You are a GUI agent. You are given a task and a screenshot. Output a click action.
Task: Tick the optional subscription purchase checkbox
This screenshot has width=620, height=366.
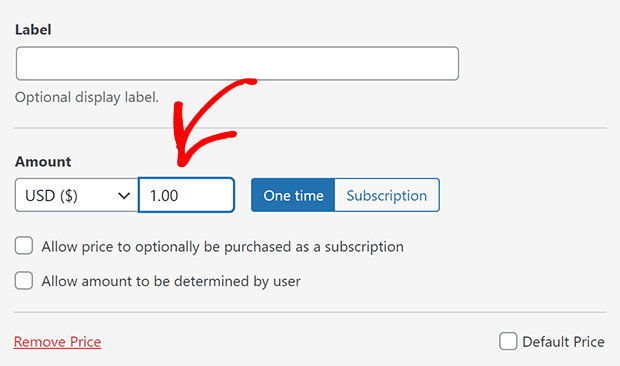tap(24, 246)
